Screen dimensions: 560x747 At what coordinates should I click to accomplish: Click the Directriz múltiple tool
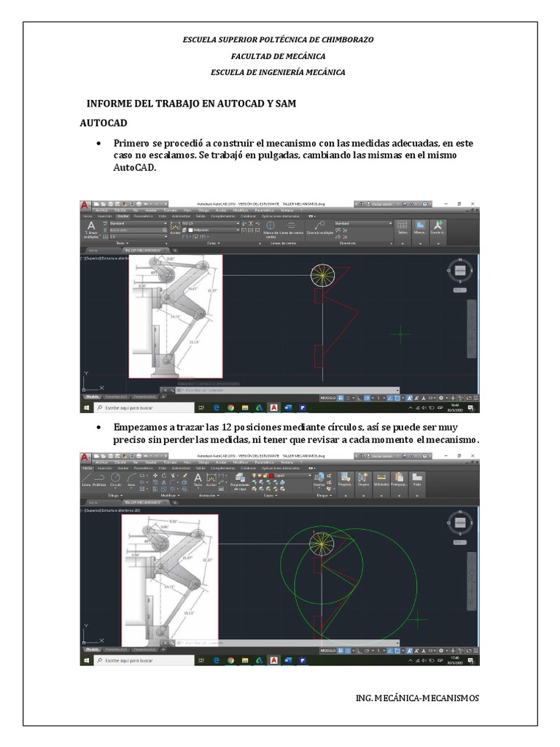pos(319,228)
